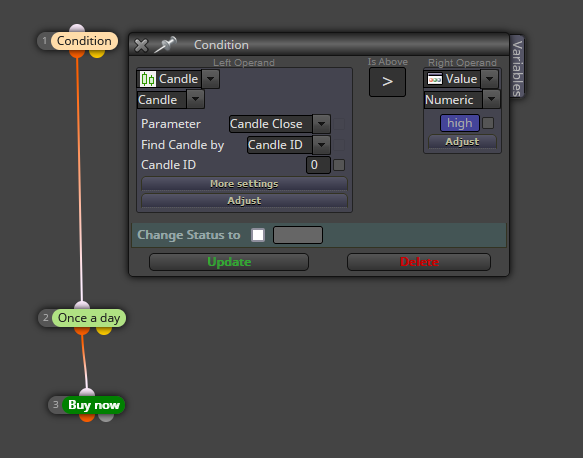Click the Value type icon in Right Operand
This screenshot has height=458, width=583.
[x=435, y=79]
